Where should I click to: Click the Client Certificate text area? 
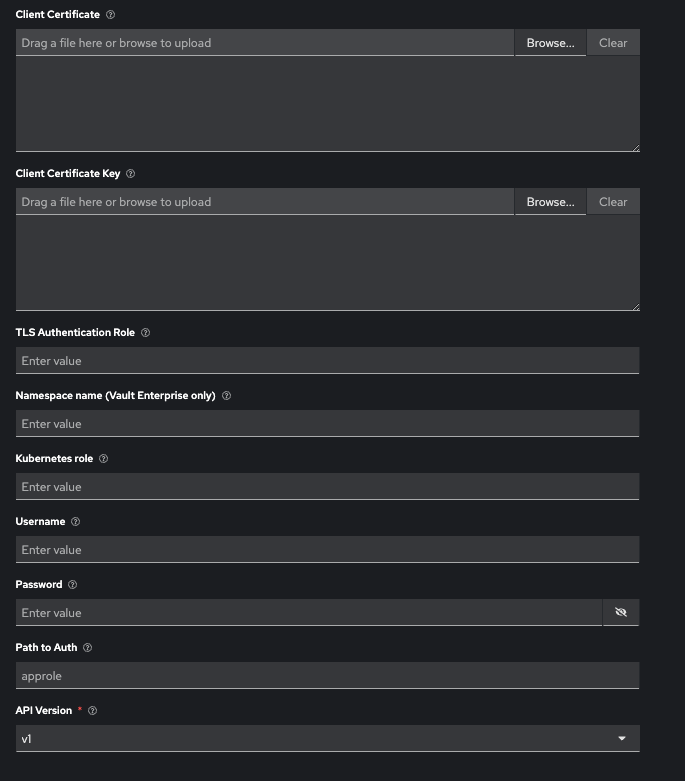point(327,103)
